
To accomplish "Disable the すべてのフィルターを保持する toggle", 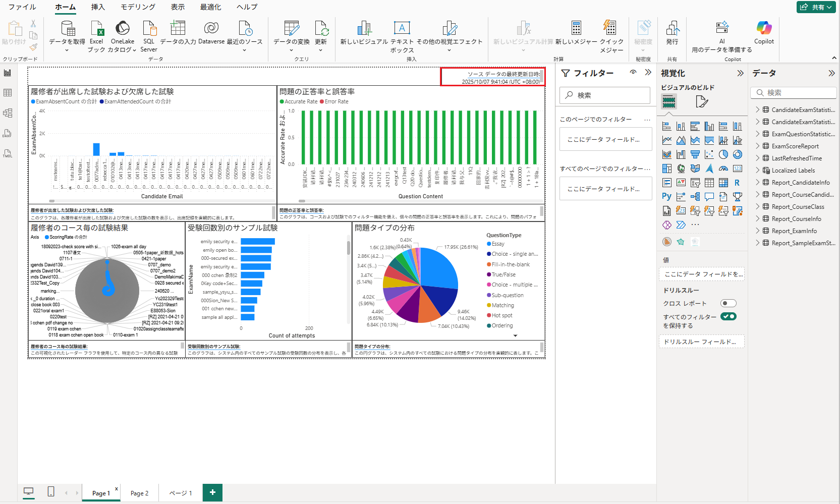I will (x=728, y=316).
